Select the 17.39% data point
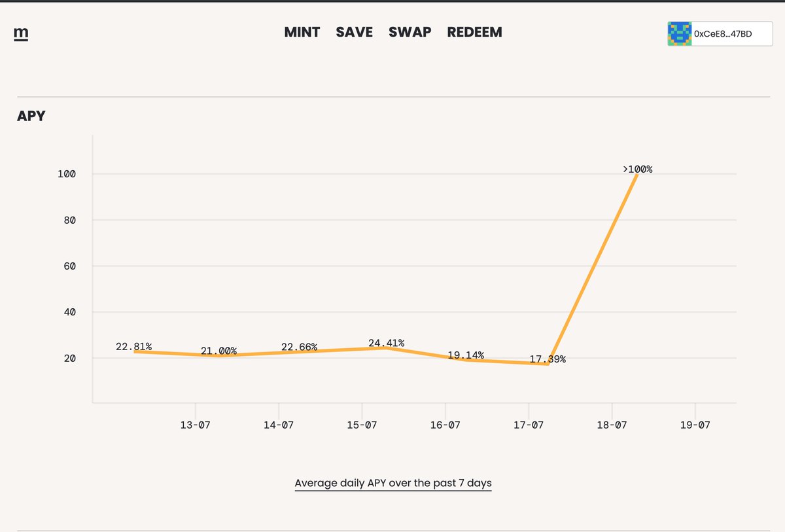This screenshot has height=532, width=785. pyautogui.click(x=548, y=359)
